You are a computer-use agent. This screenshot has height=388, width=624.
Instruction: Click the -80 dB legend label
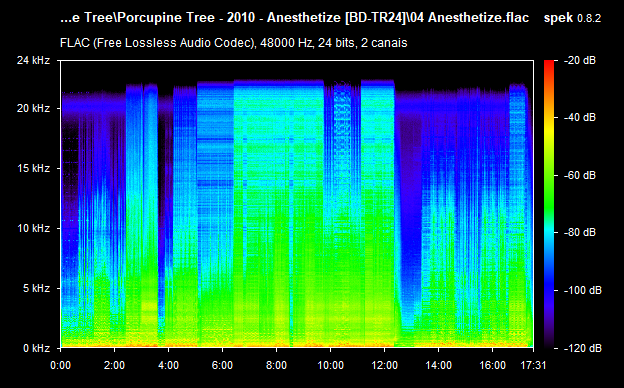coord(580,232)
